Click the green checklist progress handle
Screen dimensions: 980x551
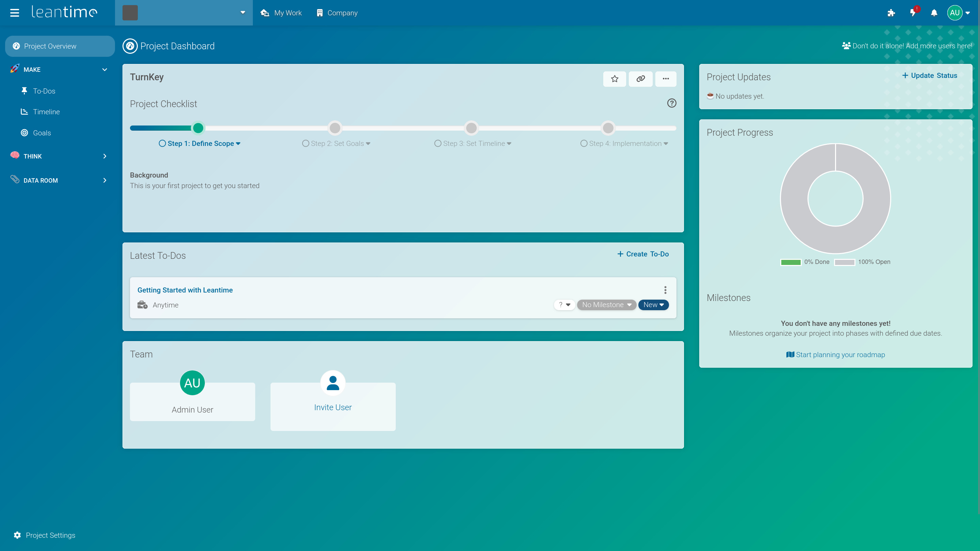tap(198, 128)
